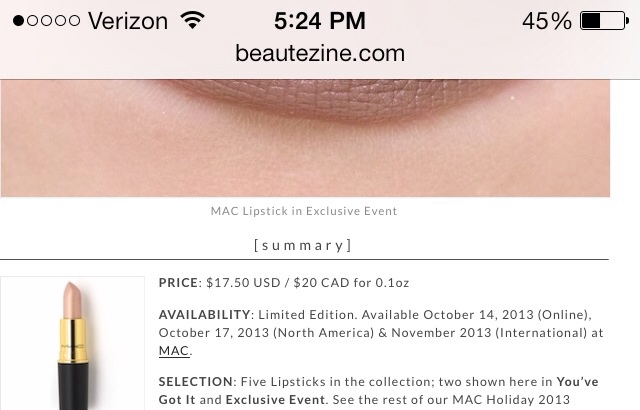Tap the [summary] section heading
The height and width of the screenshot is (410, 640).
click(302, 245)
